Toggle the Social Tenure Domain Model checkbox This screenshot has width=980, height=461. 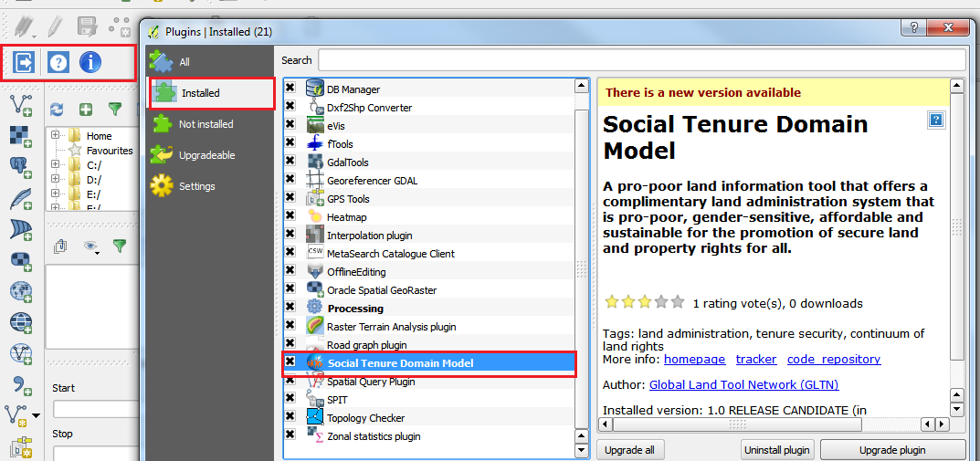(290, 361)
